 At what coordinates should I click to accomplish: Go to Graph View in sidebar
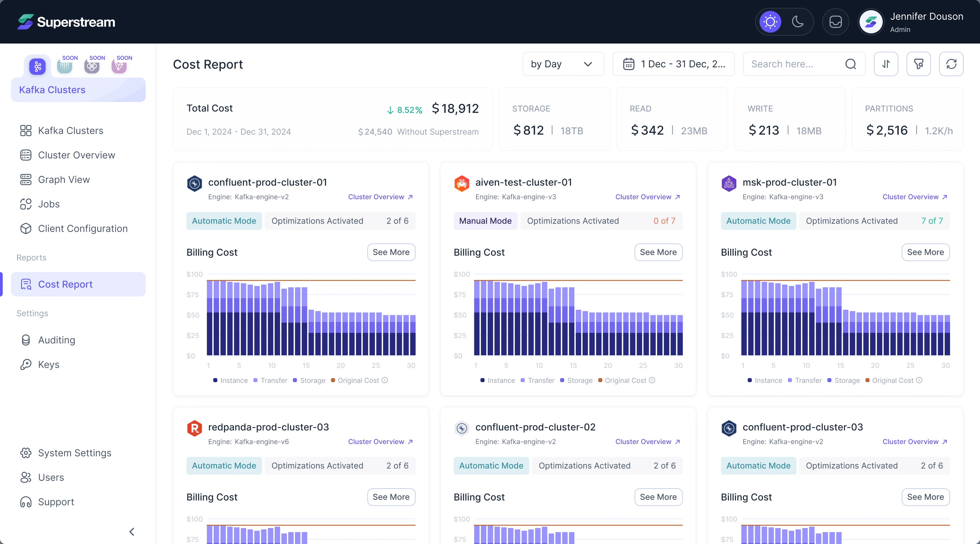pyautogui.click(x=78, y=180)
